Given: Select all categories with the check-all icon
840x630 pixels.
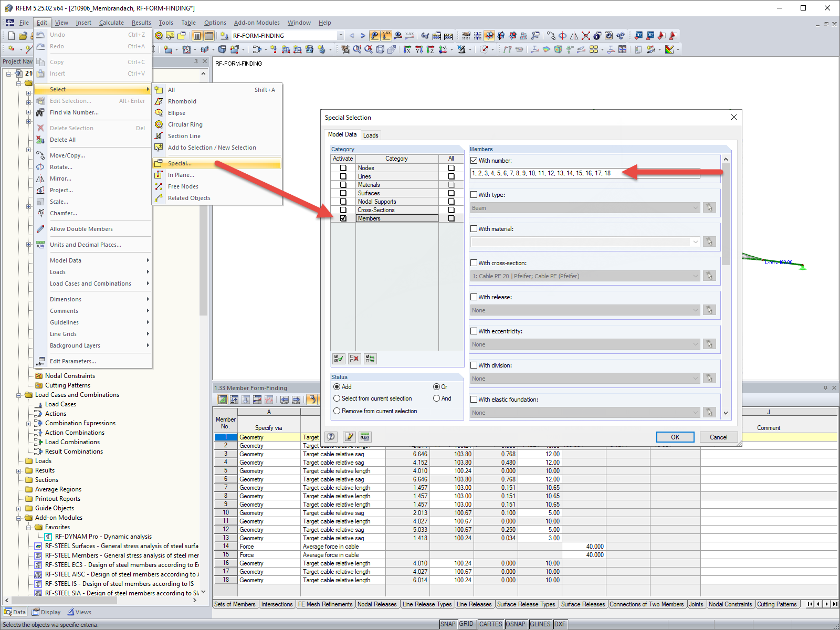Looking at the screenshot, I should 338,358.
